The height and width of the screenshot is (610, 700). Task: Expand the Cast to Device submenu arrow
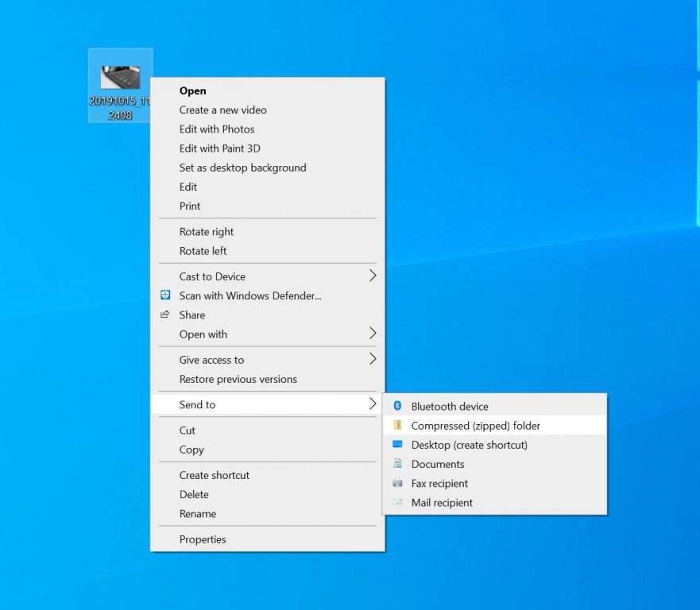point(372,276)
